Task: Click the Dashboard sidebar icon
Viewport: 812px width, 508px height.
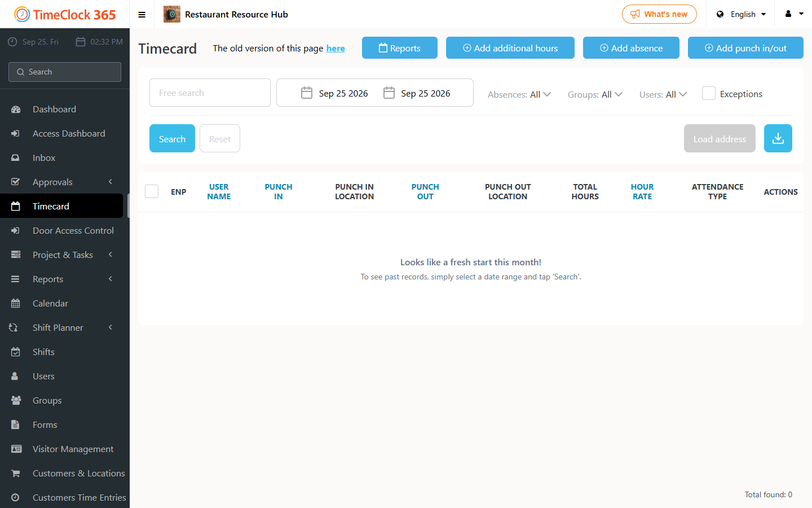Action: (x=16, y=110)
